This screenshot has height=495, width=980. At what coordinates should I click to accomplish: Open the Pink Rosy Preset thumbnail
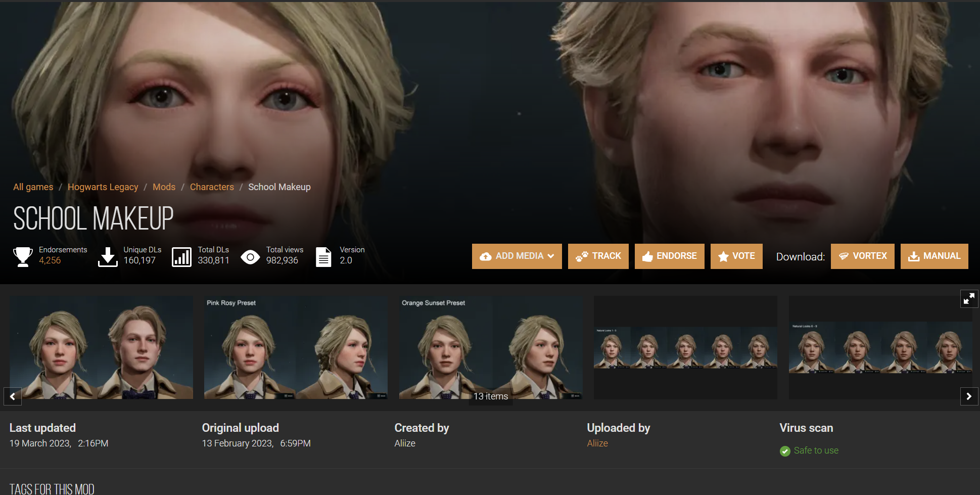[296, 347]
